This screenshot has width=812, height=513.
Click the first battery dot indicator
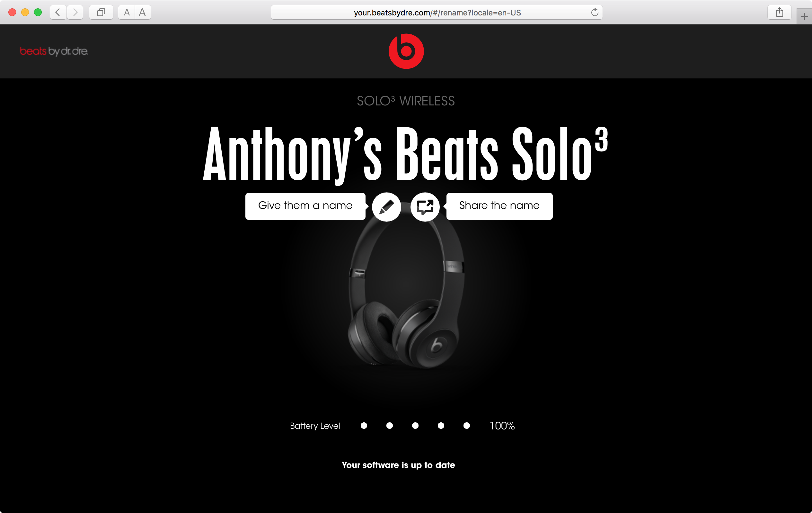364,426
